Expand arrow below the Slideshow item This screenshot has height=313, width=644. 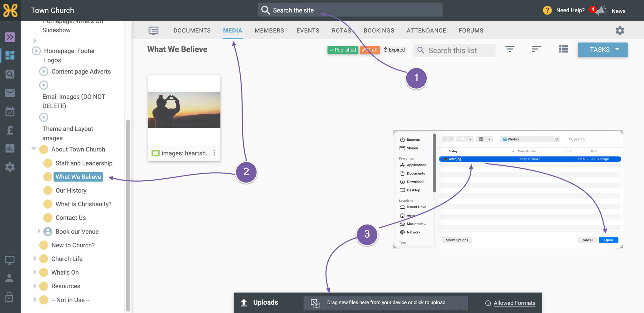[35, 41]
